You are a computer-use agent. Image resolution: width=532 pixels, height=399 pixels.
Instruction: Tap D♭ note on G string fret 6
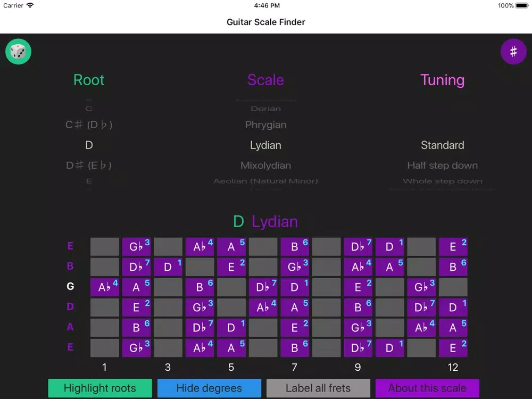coord(263,287)
